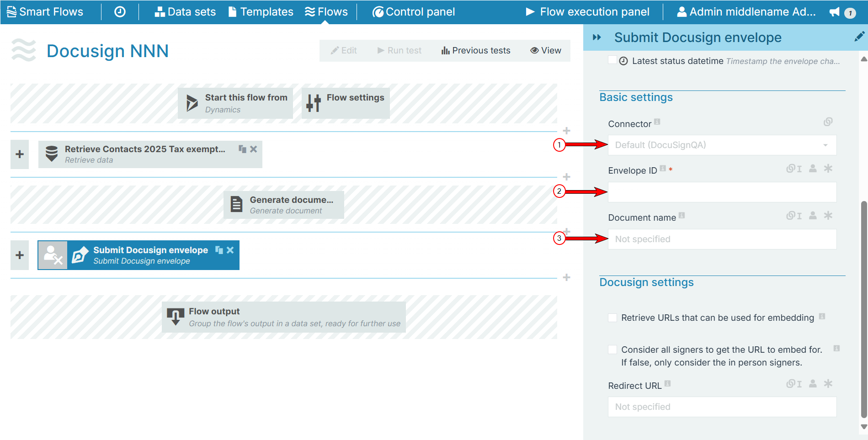Viewport: 868px width, 440px height.
Task: Check Retrieve URLs that can be used for embedding
Action: (x=612, y=317)
